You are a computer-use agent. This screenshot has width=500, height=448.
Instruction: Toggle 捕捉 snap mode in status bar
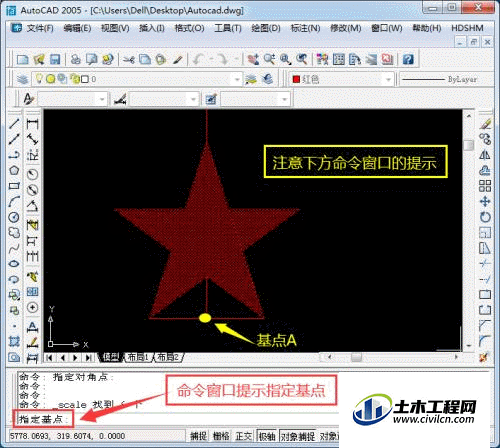(198, 436)
